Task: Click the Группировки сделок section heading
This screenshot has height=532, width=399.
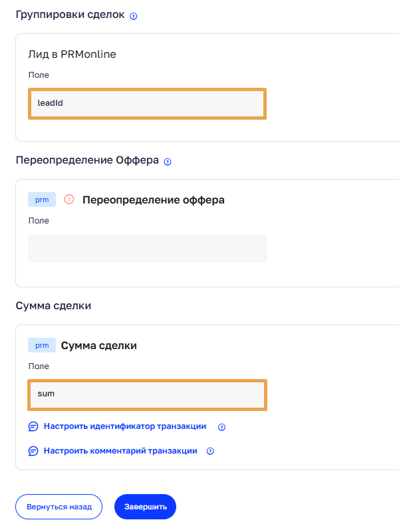Action: 70,15
